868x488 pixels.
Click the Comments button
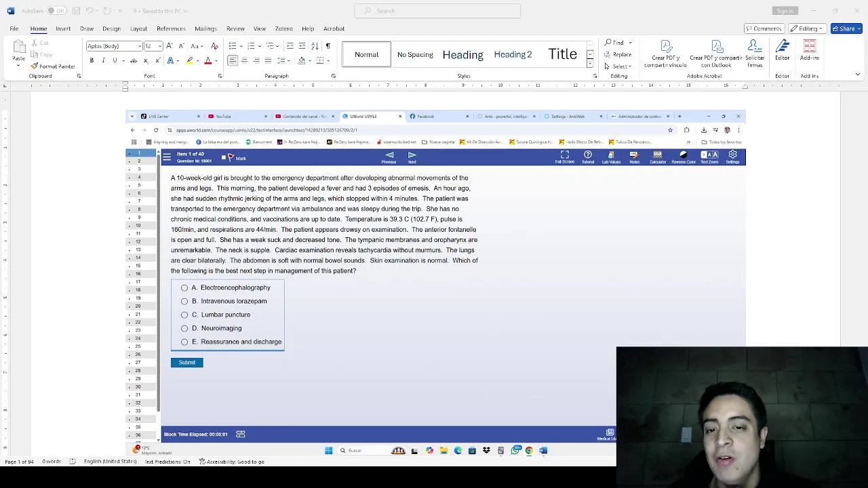pos(764,28)
